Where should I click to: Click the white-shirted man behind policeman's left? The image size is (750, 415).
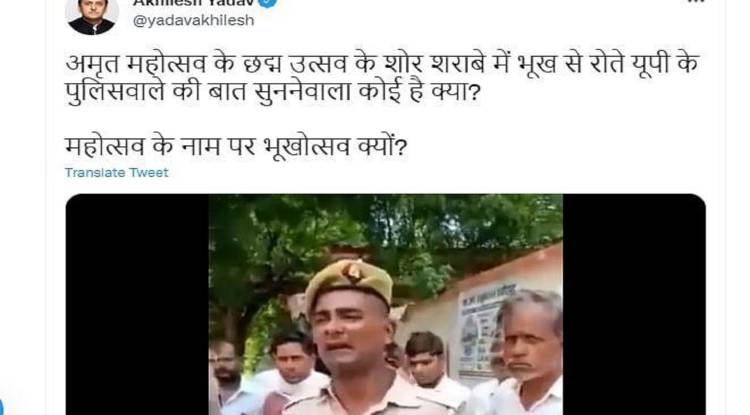point(293,368)
